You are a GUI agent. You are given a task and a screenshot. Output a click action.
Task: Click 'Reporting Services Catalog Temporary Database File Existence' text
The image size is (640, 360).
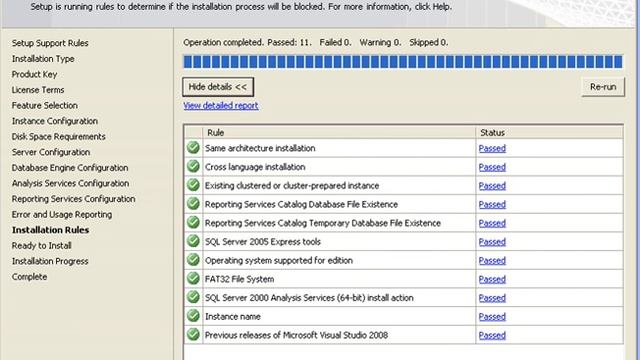[323, 223]
